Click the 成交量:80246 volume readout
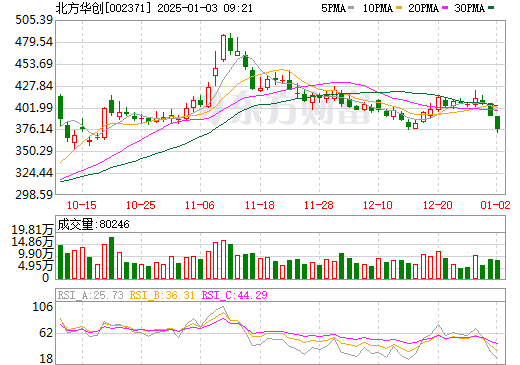Viewport: 520px width, 365px height. coord(93,224)
